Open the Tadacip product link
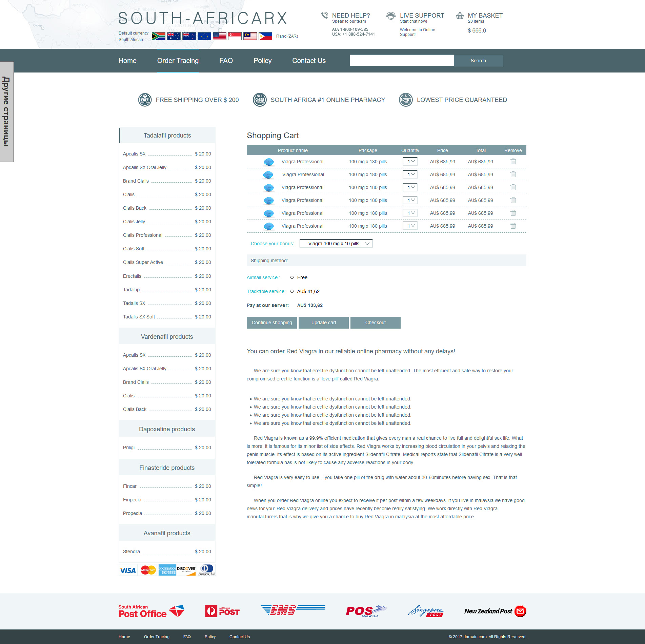The image size is (645, 644). click(x=131, y=290)
